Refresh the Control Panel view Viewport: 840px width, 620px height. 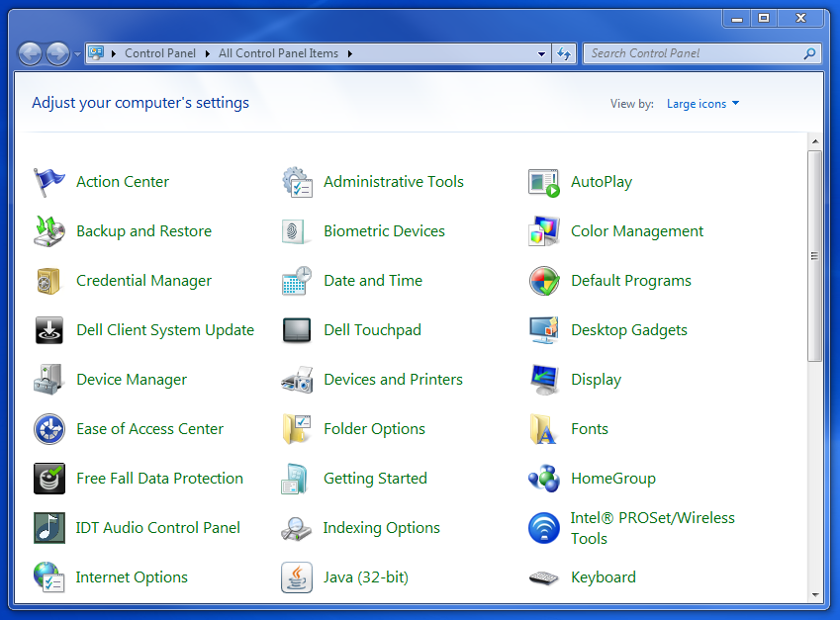[564, 53]
